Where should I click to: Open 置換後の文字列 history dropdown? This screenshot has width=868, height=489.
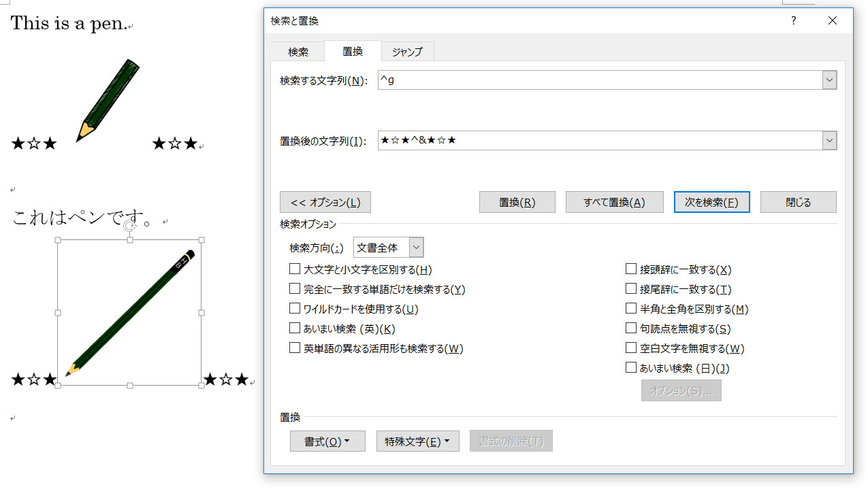click(x=829, y=141)
